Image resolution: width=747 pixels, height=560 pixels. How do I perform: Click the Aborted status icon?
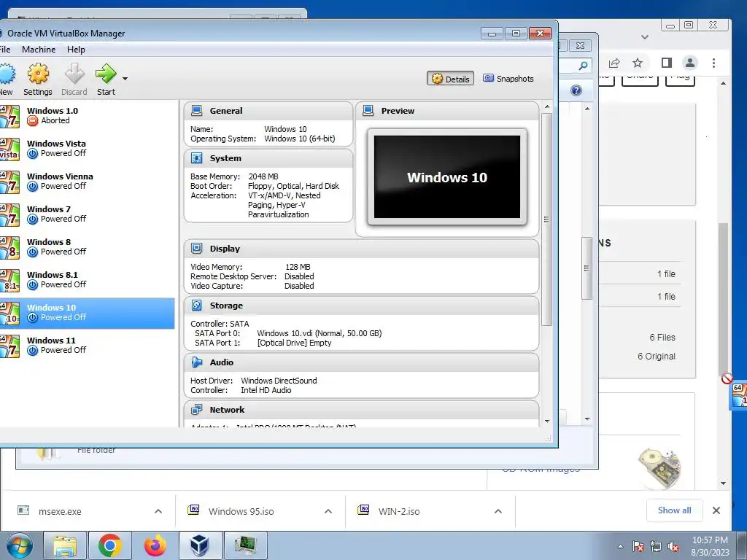[x=32, y=121]
